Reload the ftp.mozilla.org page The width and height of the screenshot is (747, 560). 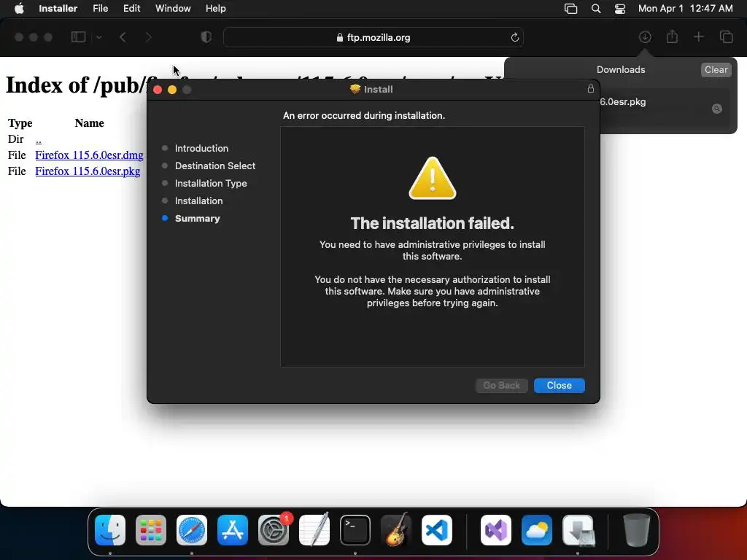point(514,37)
